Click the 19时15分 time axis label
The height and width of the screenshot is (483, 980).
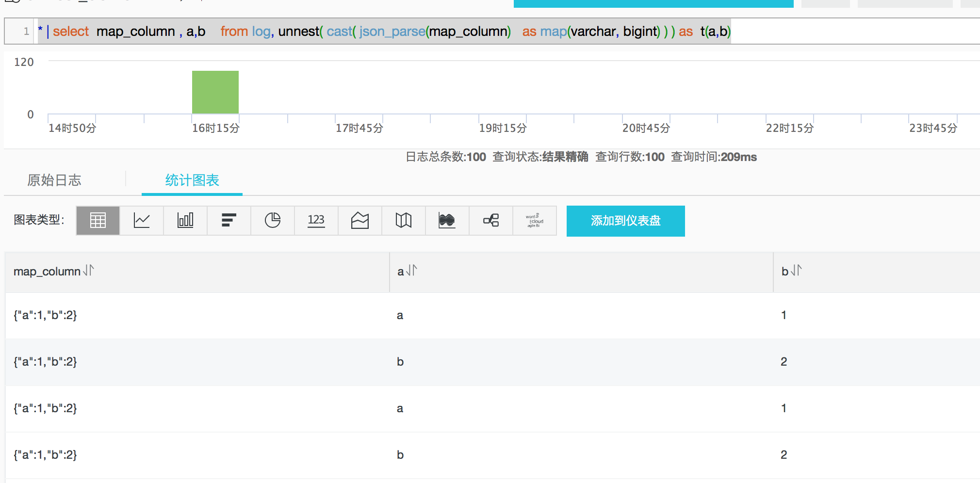point(503,128)
